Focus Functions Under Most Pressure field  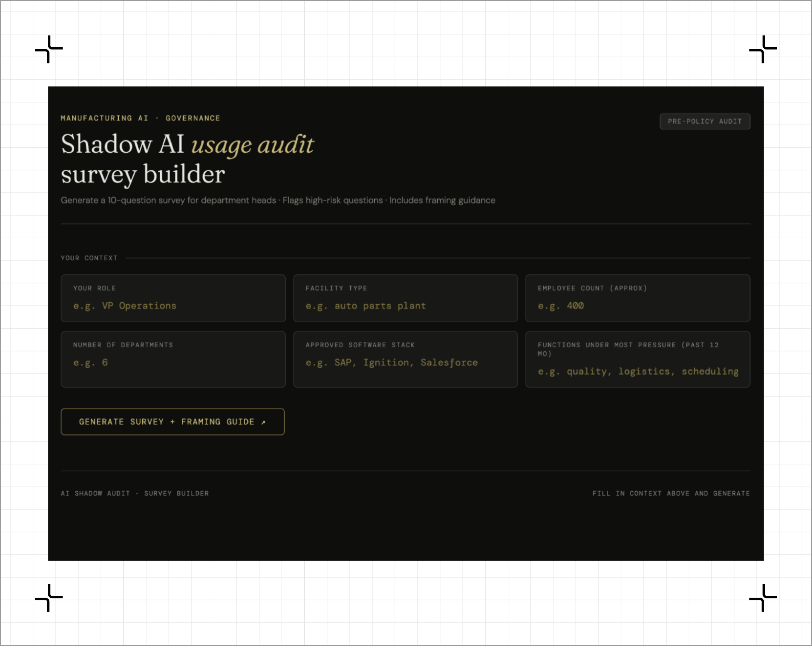(x=637, y=372)
